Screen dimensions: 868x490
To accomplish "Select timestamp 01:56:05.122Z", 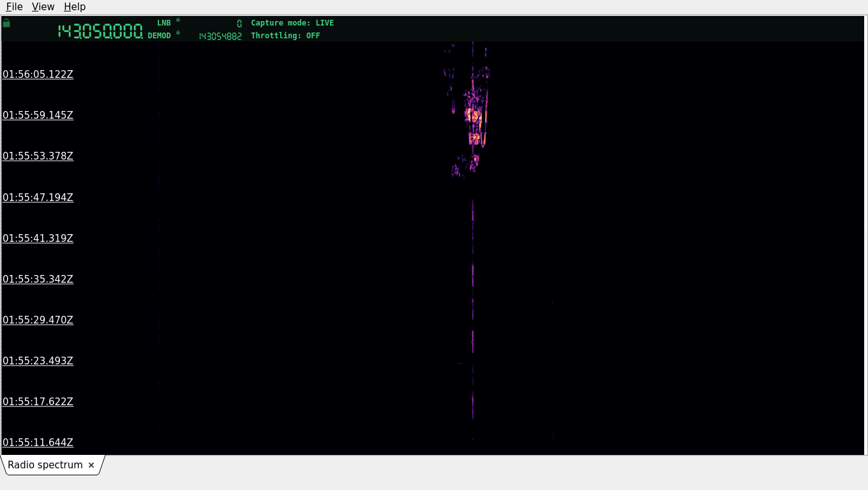I will pyautogui.click(x=38, y=75).
